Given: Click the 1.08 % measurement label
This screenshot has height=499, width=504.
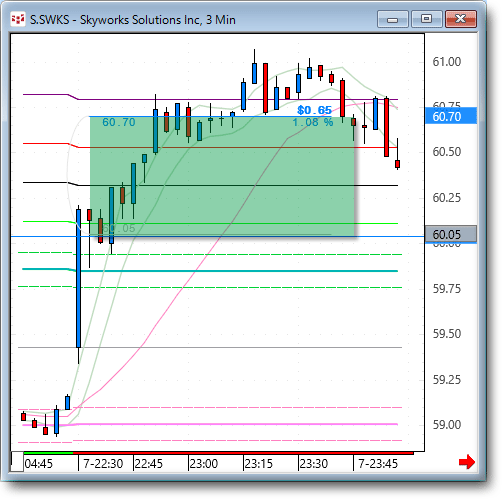Looking at the screenshot, I should point(313,122).
